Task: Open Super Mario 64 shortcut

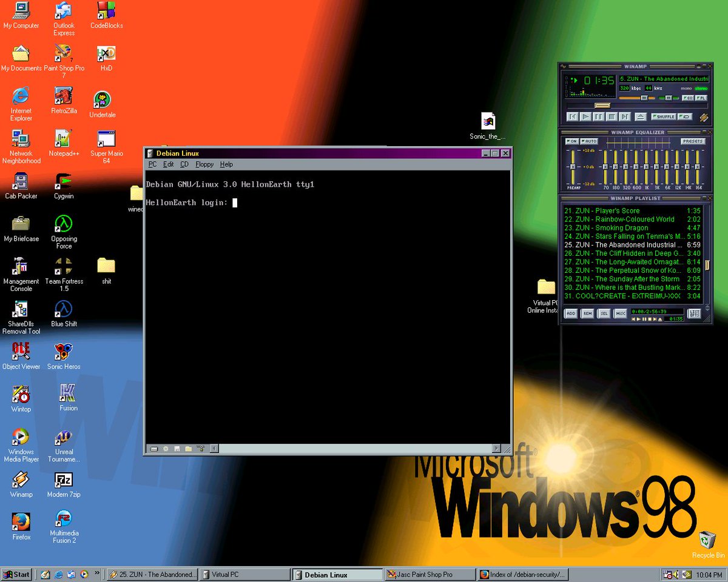Action: pos(106,147)
